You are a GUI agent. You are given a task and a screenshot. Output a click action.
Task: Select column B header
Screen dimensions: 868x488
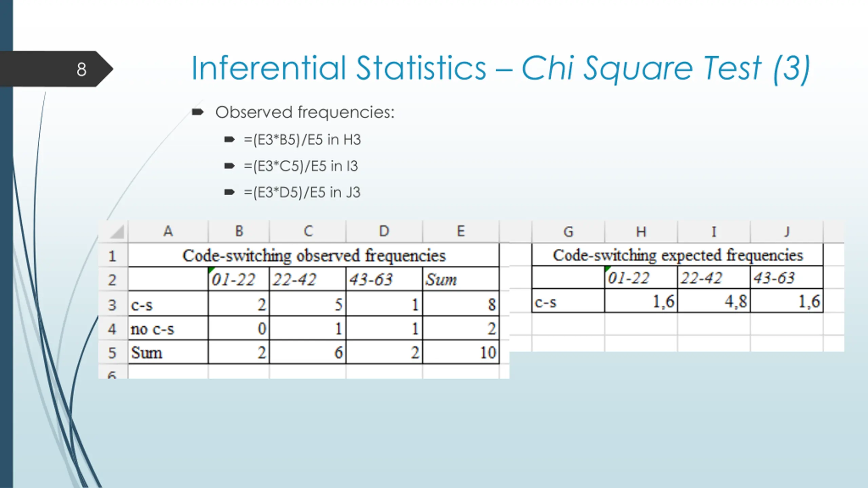tap(239, 231)
